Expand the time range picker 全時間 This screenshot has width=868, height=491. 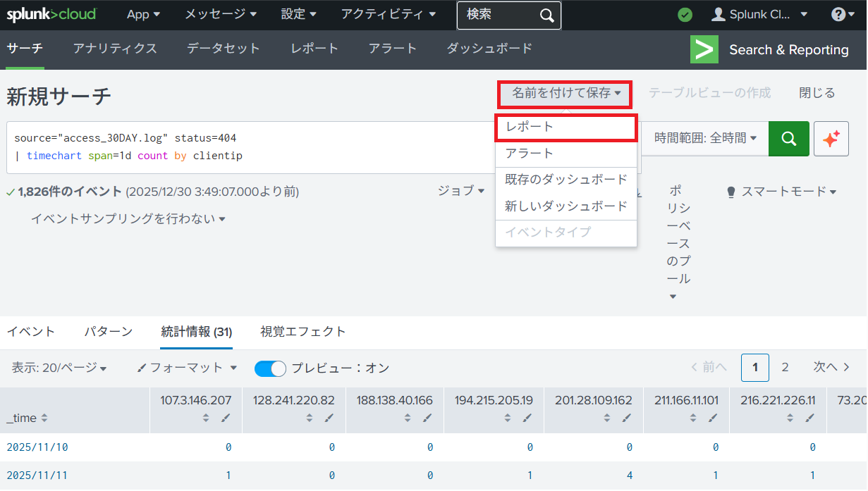pos(705,138)
